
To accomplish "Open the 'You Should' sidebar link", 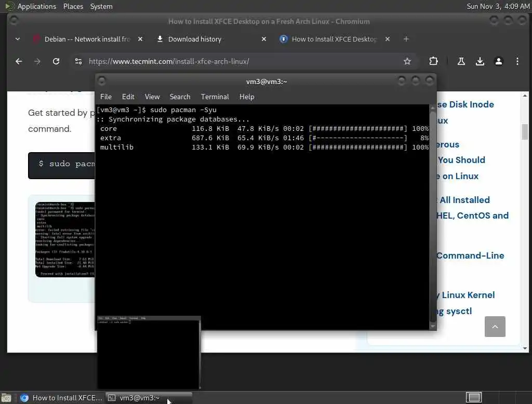I will pyautogui.click(x=461, y=160).
